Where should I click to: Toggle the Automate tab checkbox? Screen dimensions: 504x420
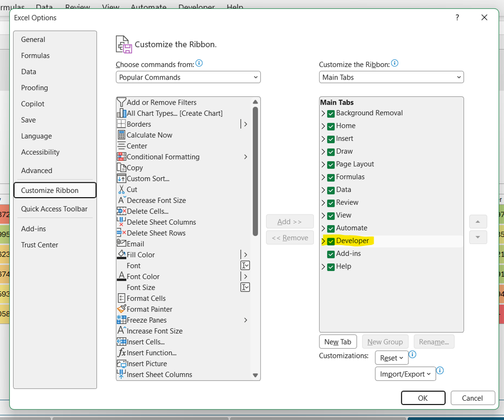point(331,228)
